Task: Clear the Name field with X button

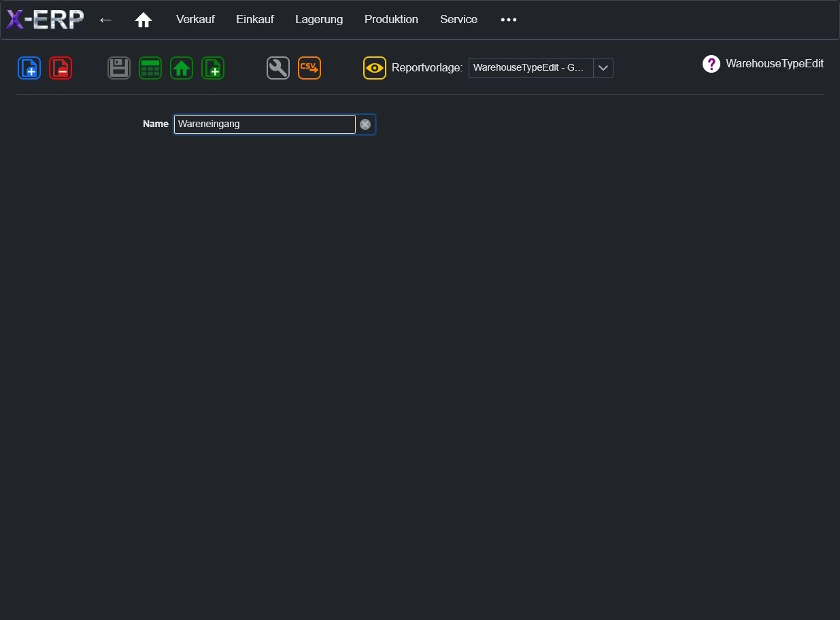Action: coord(365,124)
